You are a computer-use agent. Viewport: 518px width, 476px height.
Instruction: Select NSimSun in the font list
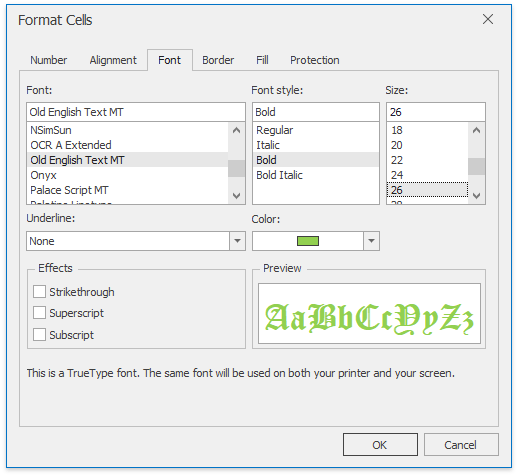128,130
